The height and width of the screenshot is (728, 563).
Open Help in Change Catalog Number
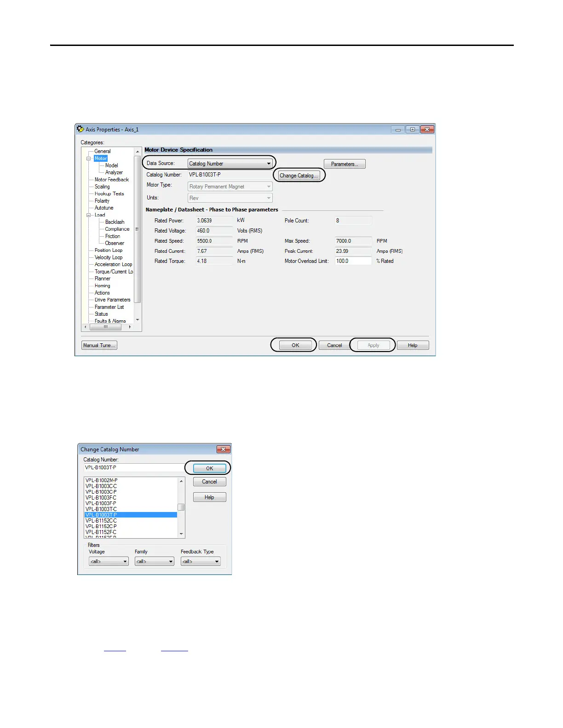point(209,497)
